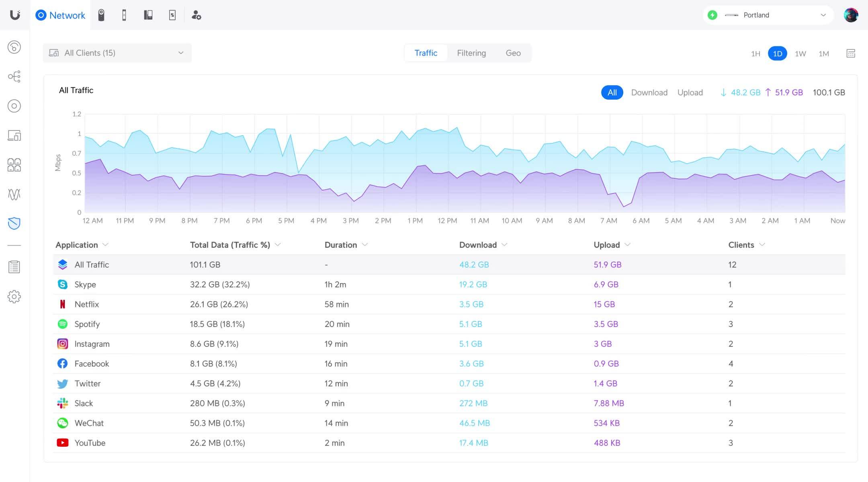Open the System Log clipboard icon
868x482 pixels.
point(14,266)
